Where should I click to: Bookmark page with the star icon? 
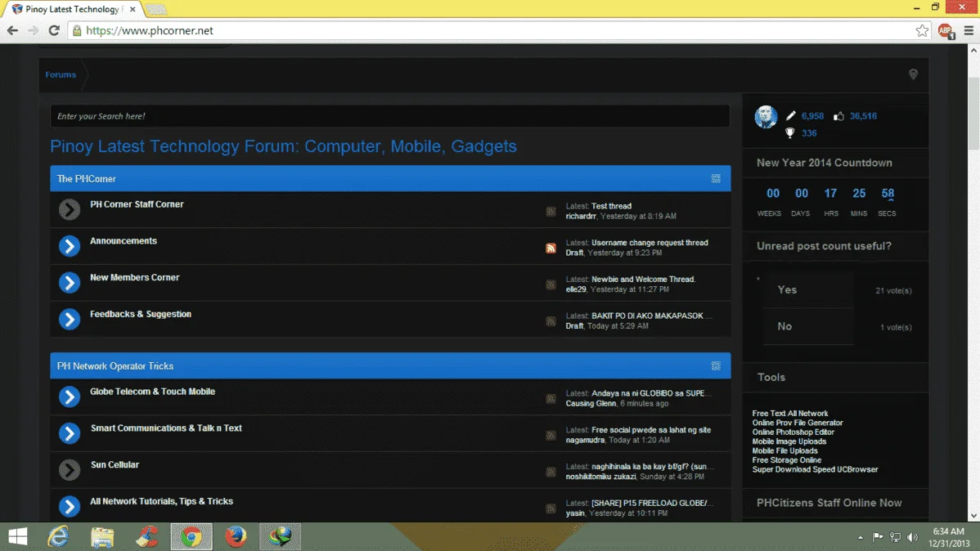pos(922,30)
